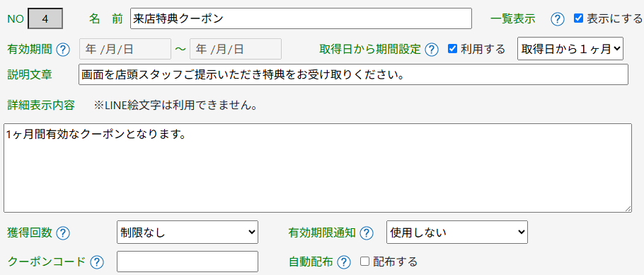Open the help icon next to 自動配布
Screen dimensions: 644x275
coord(344,262)
